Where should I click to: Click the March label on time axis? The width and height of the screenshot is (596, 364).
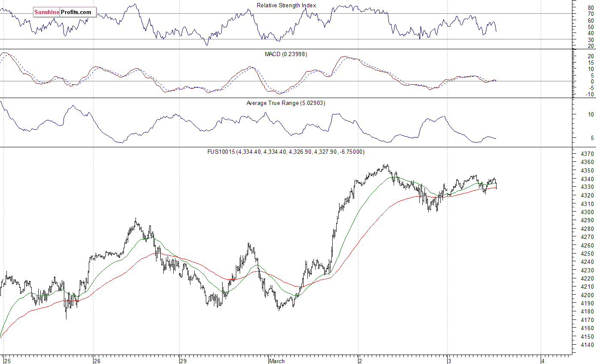277,361
